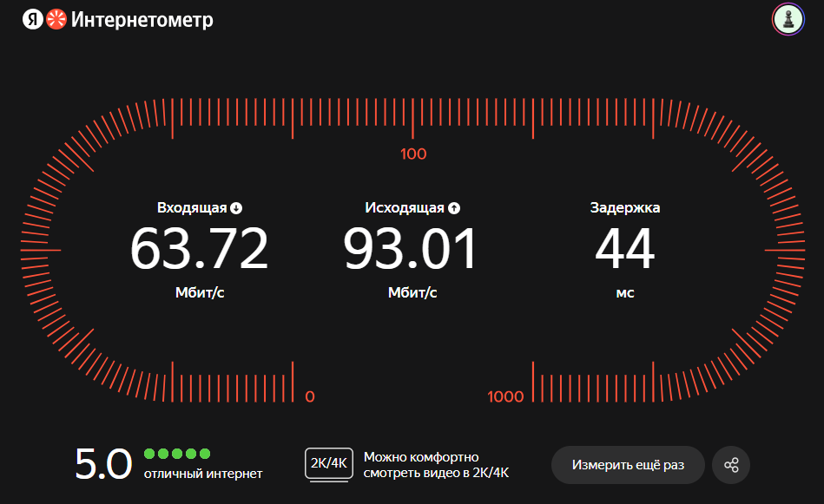Open the share results icon

pos(730,465)
